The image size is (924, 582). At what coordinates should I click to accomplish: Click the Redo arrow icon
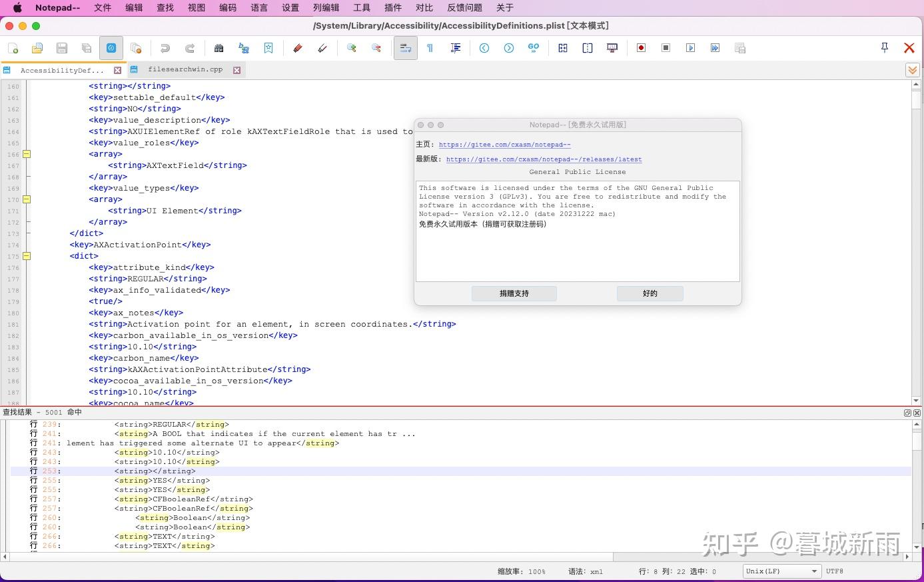click(190, 48)
